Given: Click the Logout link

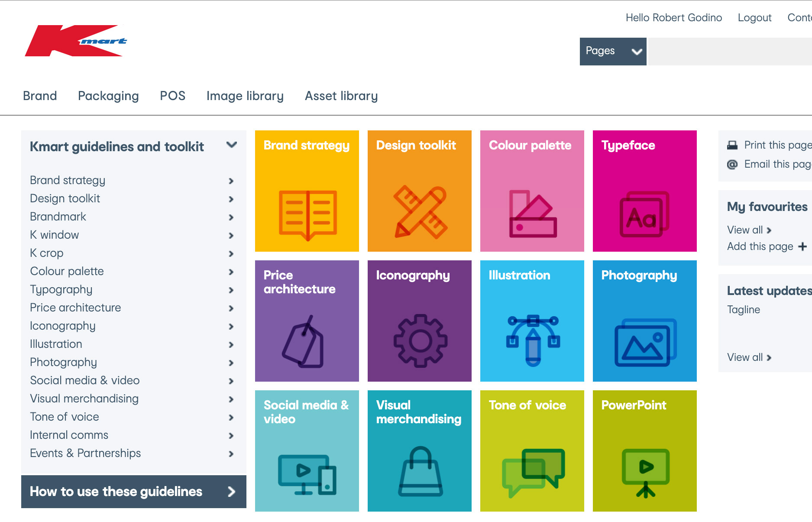Looking at the screenshot, I should pyautogui.click(x=754, y=18).
